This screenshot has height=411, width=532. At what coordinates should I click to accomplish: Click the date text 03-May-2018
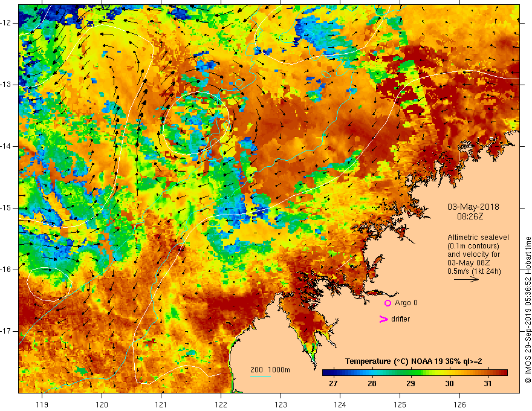click(x=473, y=207)
